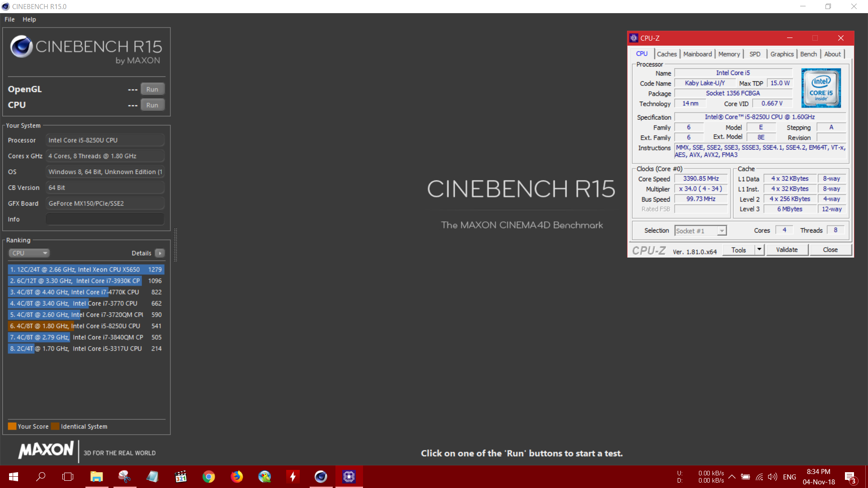The height and width of the screenshot is (488, 868).
Task: Open the Wi-Fi network panel
Action: click(759, 477)
